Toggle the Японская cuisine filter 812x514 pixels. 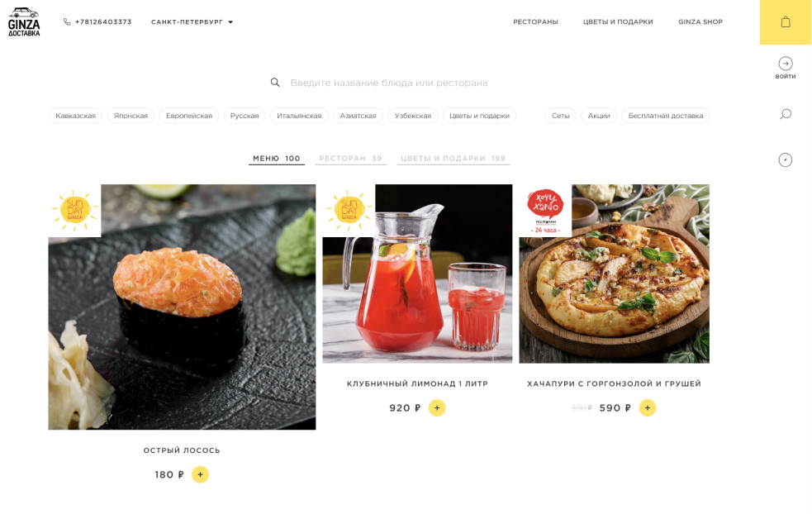coord(131,116)
